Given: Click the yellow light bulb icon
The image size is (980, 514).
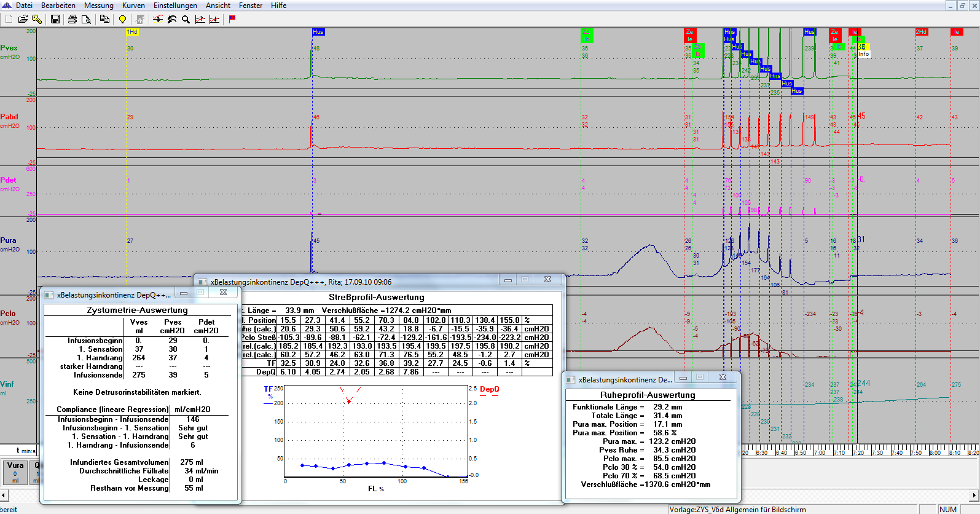Looking at the screenshot, I should (122, 19).
